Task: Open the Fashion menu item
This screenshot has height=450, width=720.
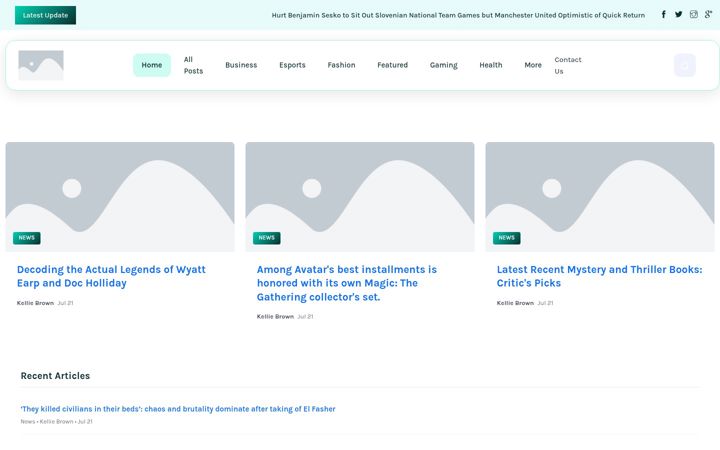Action: click(x=341, y=65)
